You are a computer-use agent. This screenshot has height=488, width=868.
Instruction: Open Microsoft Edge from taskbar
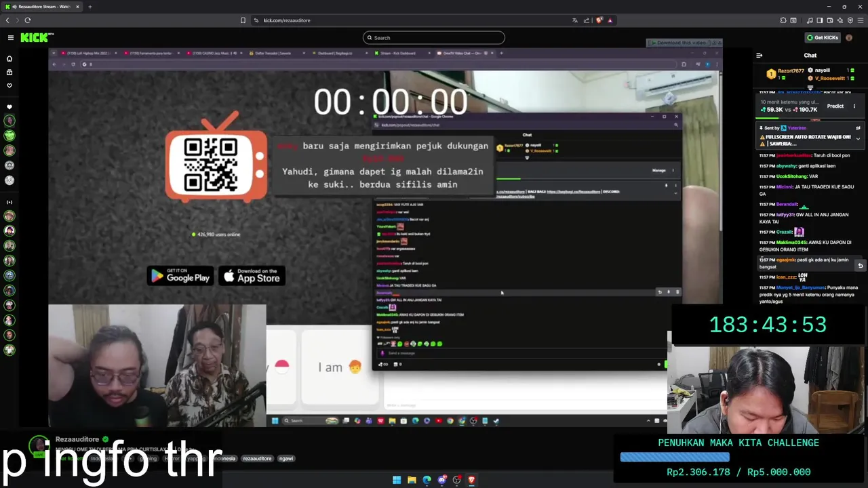point(427,480)
